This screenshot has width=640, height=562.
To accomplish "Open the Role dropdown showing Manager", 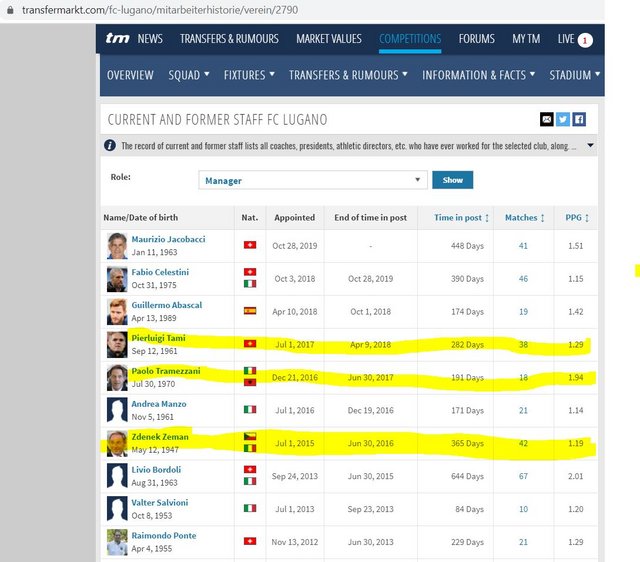I will tap(313, 180).
